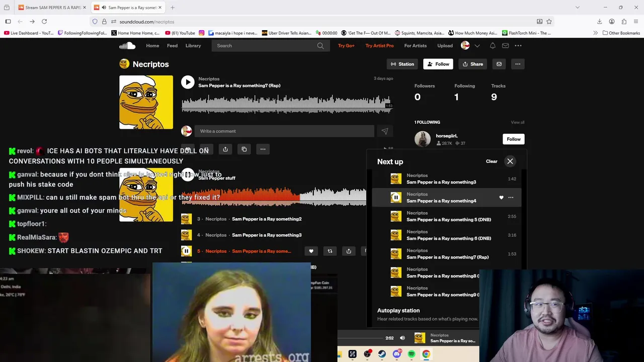
Task: Pause Sam Pepper is a Ray something4 in queue
Action: (x=396, y=198)
